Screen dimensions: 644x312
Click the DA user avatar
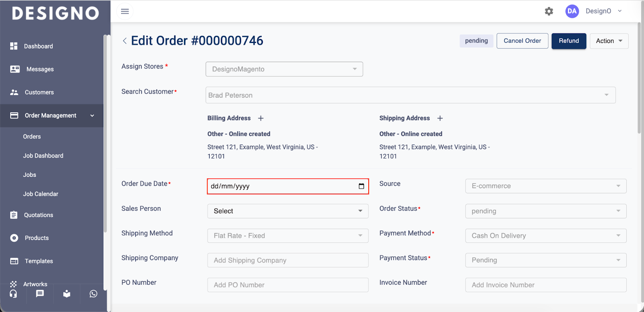coord(572,11)
